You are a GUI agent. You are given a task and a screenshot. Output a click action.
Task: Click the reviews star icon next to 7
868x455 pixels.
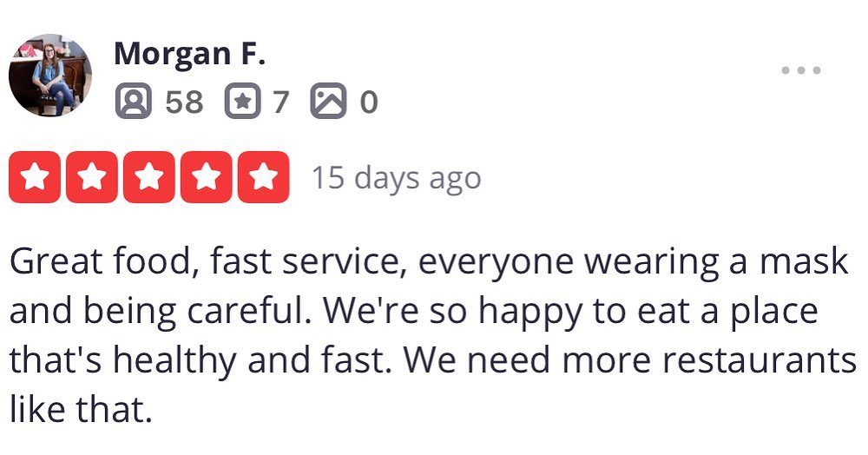[242, 102]
